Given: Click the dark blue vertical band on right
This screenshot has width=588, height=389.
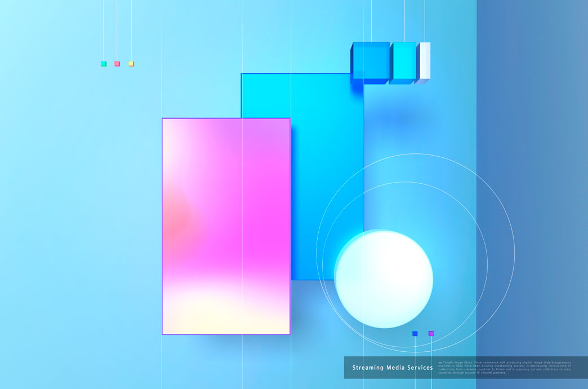Looking at the screenshot, I should (532, 169).
